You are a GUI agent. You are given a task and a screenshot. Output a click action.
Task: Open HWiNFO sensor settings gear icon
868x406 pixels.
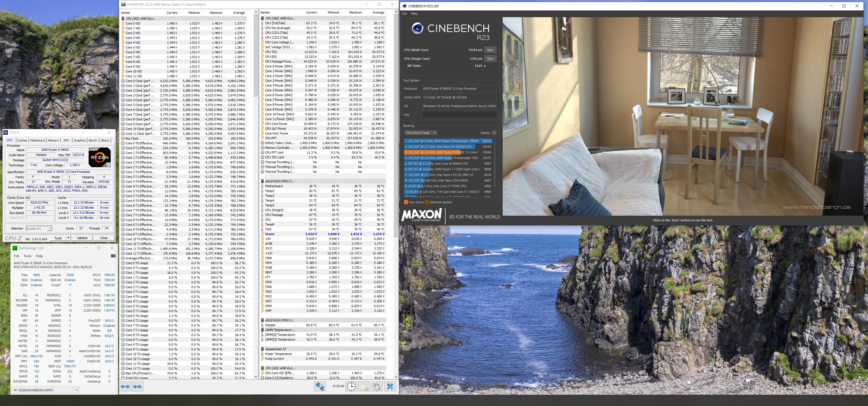[x=377, y=387]
